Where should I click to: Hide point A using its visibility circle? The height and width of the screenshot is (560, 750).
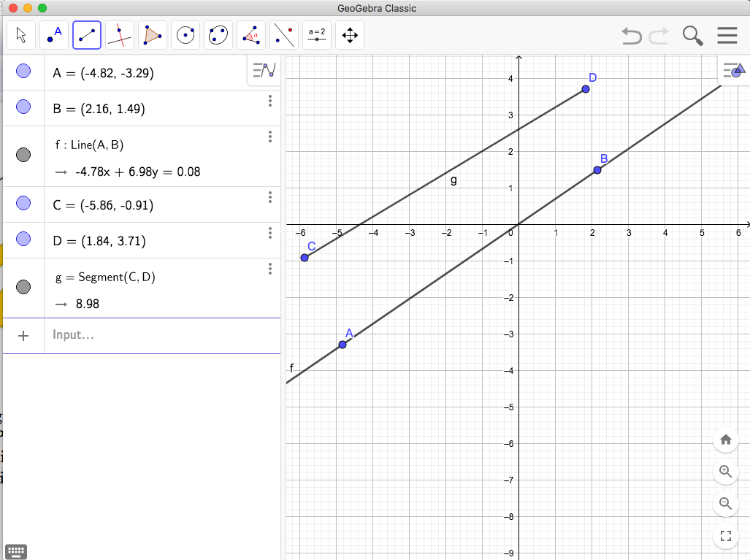(22, 71)
